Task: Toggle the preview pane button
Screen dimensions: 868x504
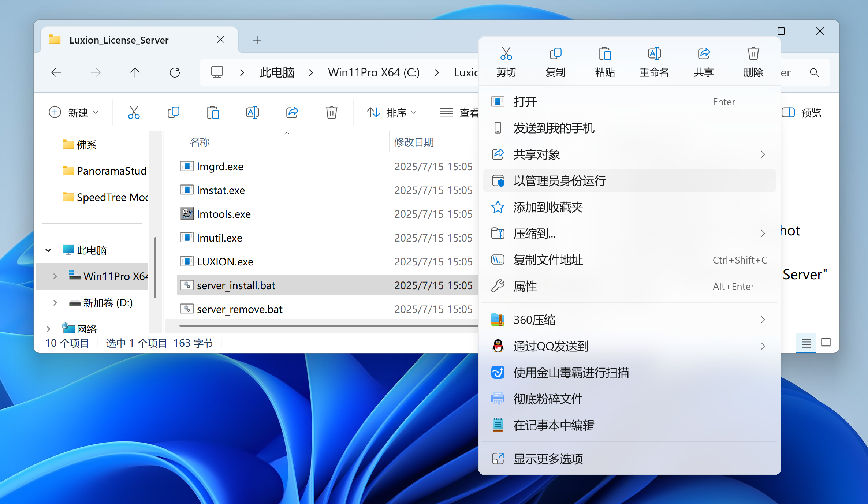Action: (x=801, y=112)
